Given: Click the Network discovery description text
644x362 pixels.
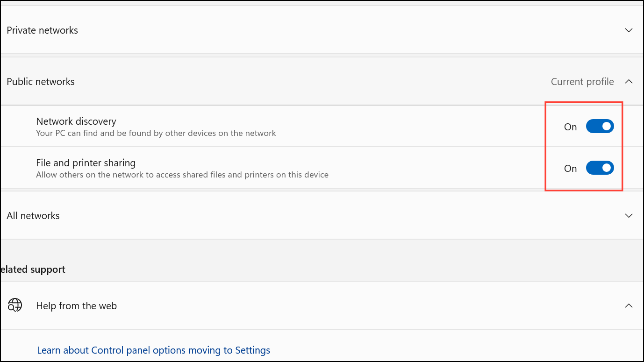Looking at the screenshot, I should pyautogui.click(x=156, y=133).
